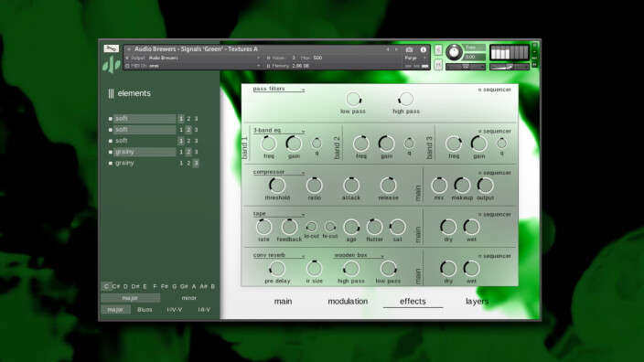Viewport: 644px width, 362px height.
Task: Click the high pass knob under pass filters
Action: 406,100
